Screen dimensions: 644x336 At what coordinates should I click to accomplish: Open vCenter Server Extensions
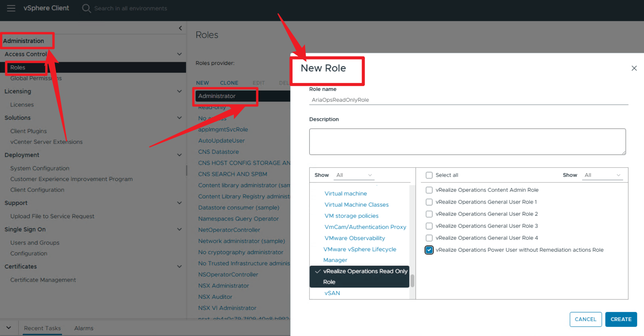(x=46, y=142)
